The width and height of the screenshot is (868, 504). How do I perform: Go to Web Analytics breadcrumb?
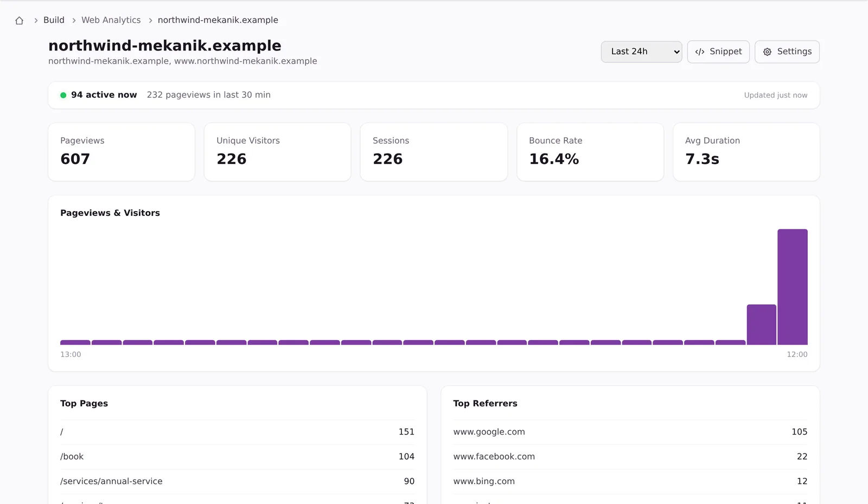coord(111,20)
